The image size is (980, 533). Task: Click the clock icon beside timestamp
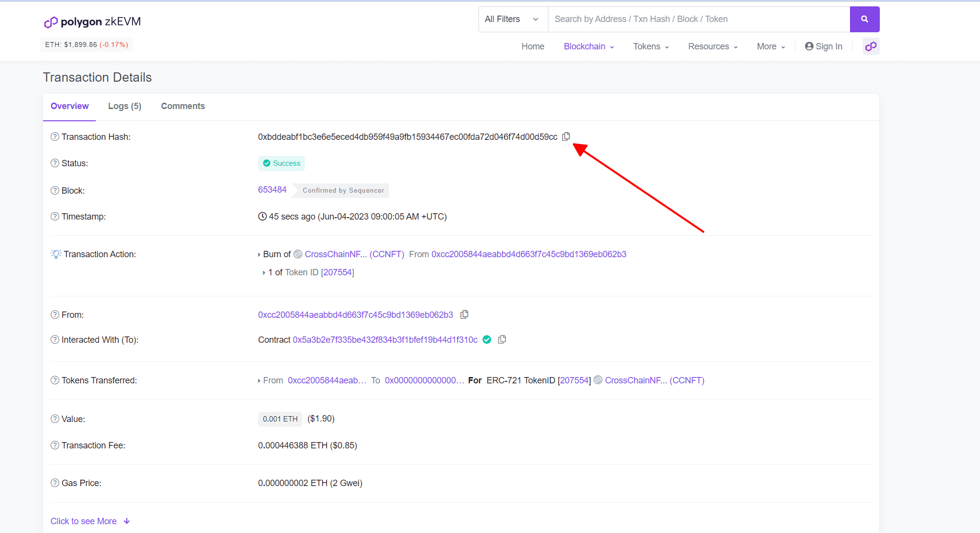(x=262, y=216)
